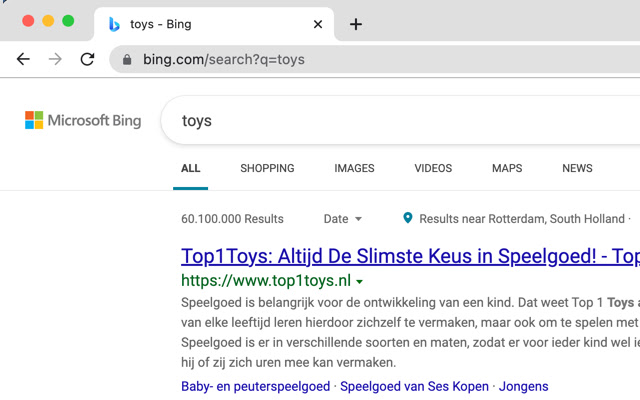Expand the Date filter dropdown
This screenshot has width=640, height=400.
pos(343,219)
